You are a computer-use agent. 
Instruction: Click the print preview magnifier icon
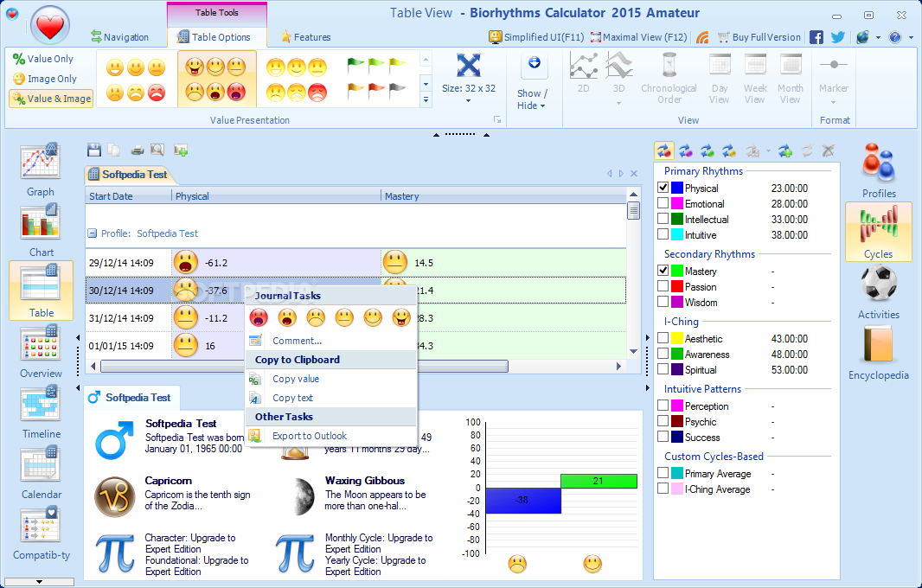pos(157,150)
